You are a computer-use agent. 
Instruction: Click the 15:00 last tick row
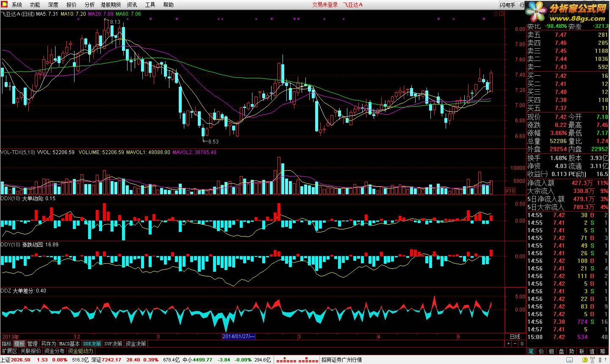[x=568, y=337]
